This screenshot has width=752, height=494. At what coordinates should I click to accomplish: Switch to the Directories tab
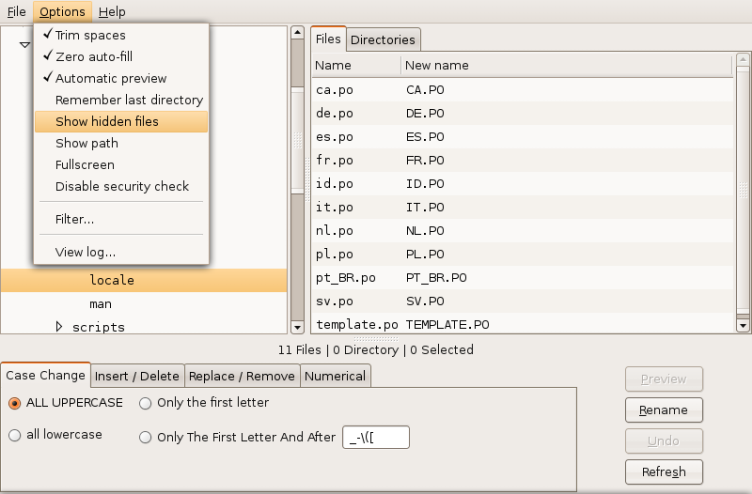pyautogui.click(x=382, y=40)
